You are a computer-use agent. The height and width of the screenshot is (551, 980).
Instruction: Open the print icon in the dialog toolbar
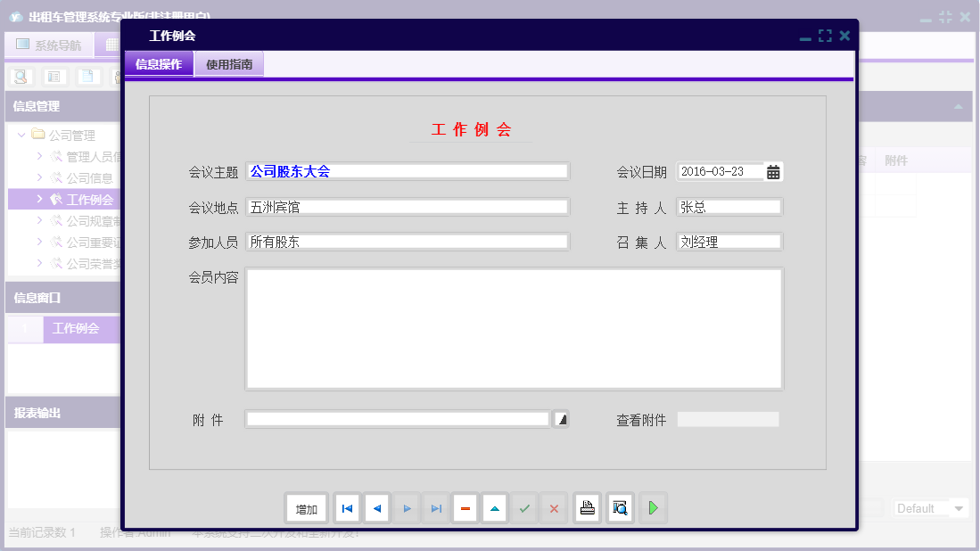587,507
